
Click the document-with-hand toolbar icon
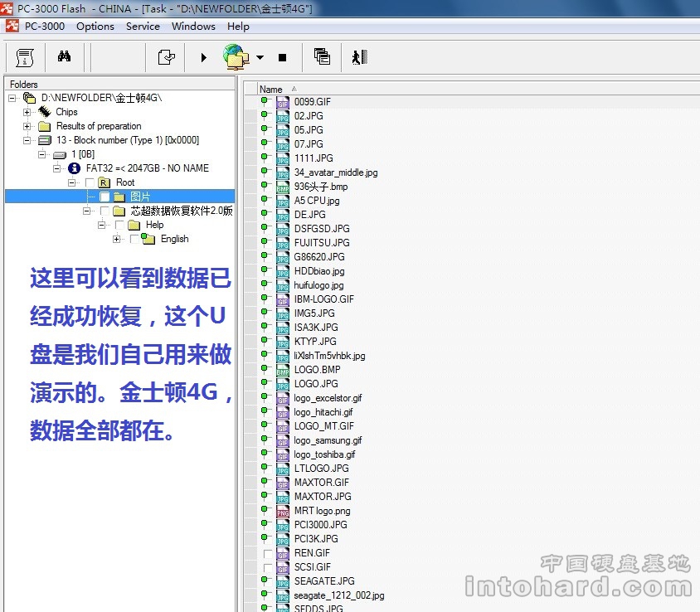pyautogui.click(x=167, y=57)
